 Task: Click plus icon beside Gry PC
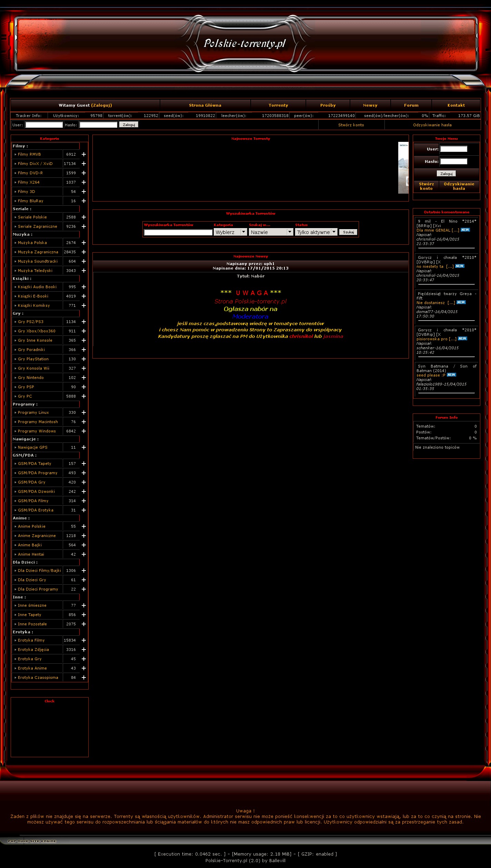tap(84, 396)
